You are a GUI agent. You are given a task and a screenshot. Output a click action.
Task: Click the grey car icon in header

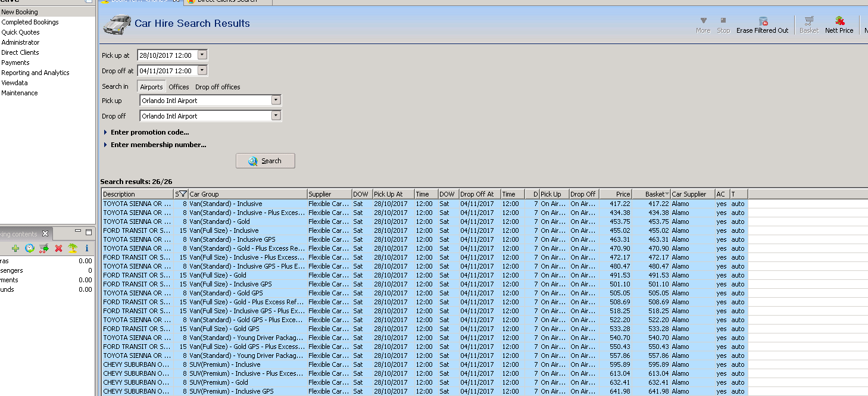click(117, 24)
